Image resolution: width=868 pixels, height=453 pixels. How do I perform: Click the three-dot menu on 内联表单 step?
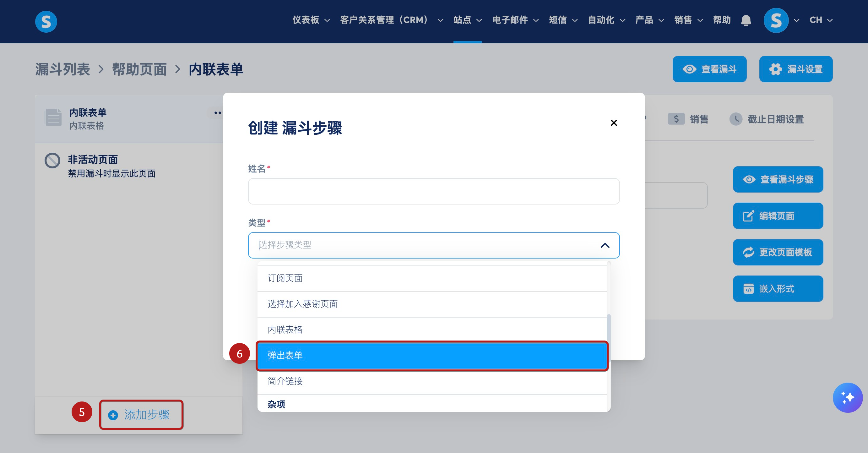(x=218, y=112)
